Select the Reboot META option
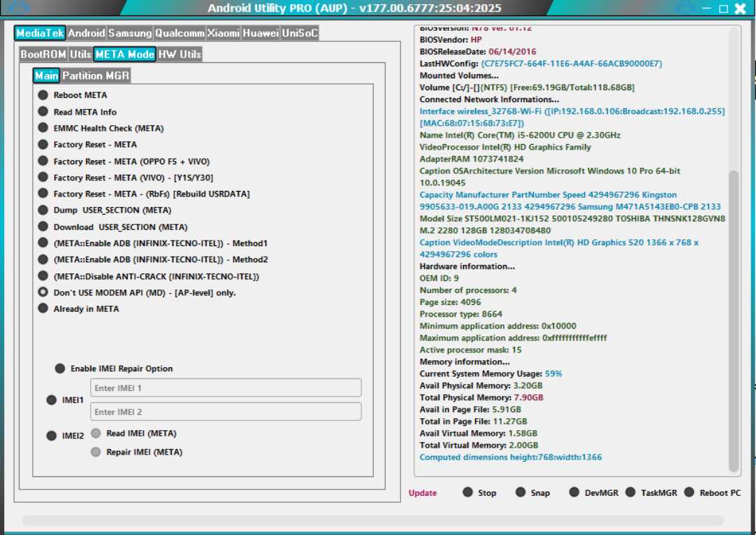Image resolution: width=756 pixels, height=535 pixels. (x=43, y=94)
